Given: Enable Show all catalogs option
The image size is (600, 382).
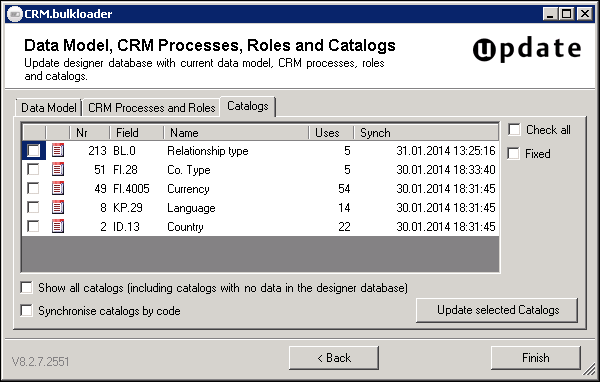Looking at the screenshot, I should (26, 288).
